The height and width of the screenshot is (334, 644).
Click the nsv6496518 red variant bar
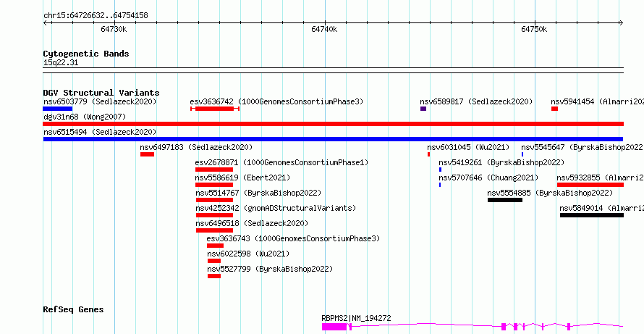point(214,230)
